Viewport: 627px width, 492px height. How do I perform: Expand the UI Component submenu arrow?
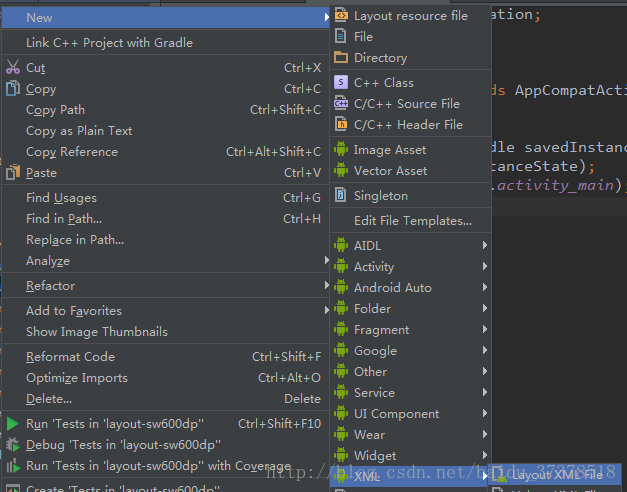tap(485, 413)
